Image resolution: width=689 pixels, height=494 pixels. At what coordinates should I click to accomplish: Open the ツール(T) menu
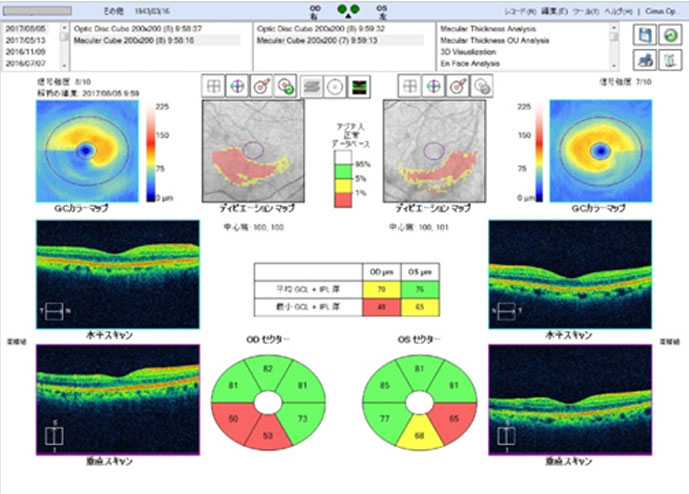583,9
